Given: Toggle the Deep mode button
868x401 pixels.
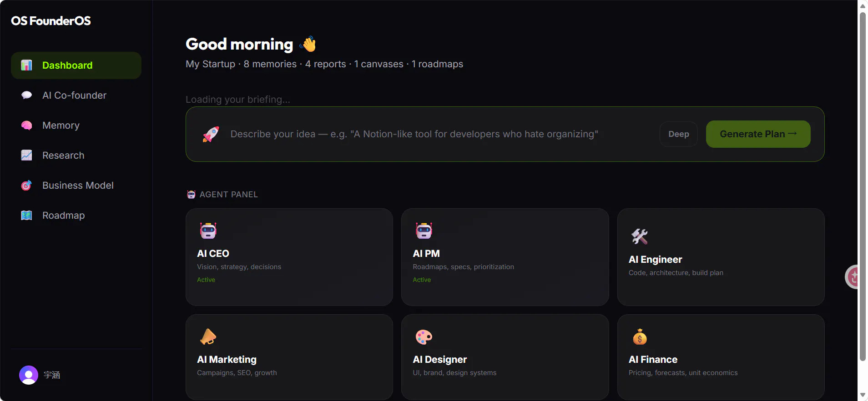Looking at the screenshot, I should point(679,134).
